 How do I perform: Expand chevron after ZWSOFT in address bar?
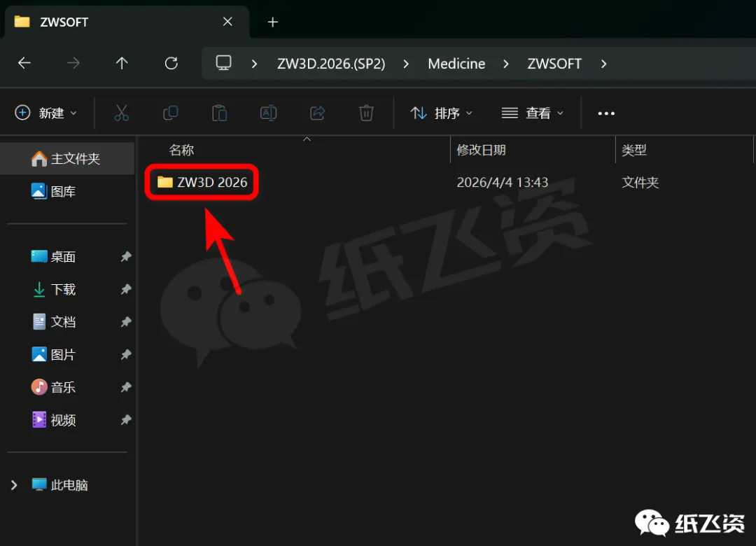coord(603,64)
